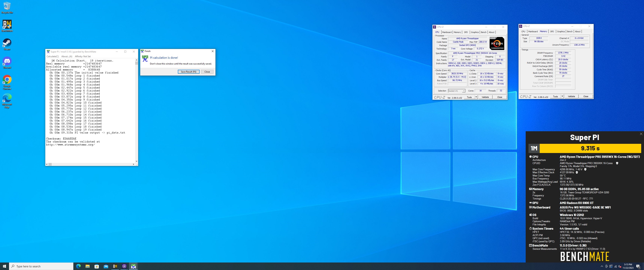
Task: Click Super PI horizontal scrollbar right arrow
Action: pyautogui.click(x=133, y=164)
